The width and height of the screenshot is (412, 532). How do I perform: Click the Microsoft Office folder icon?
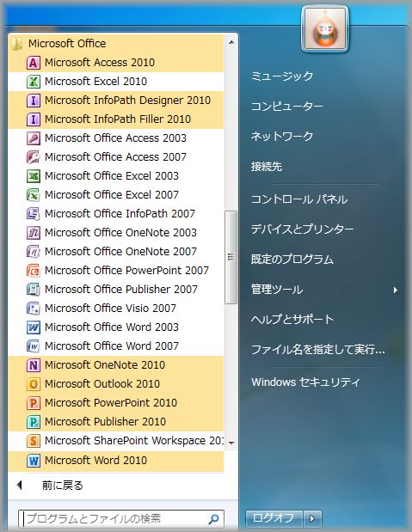(x=16, y=44)
